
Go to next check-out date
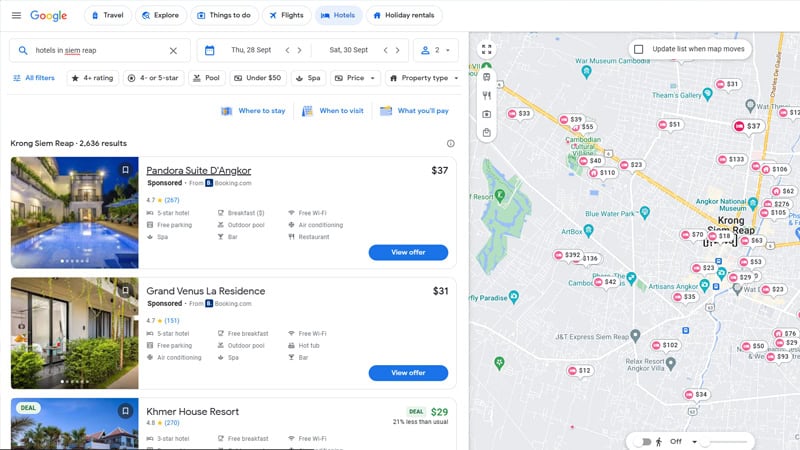[397, 50]
